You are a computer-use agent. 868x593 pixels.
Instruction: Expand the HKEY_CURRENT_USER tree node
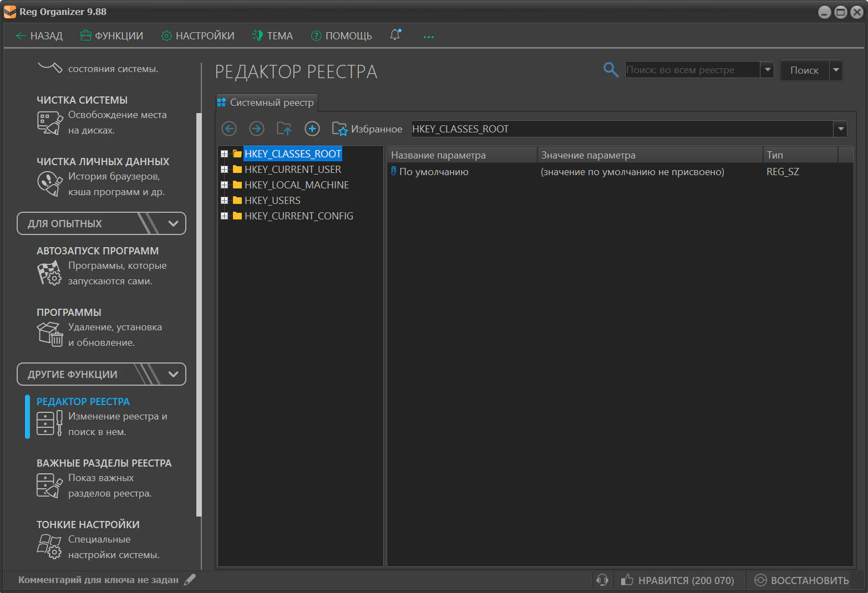224,170
